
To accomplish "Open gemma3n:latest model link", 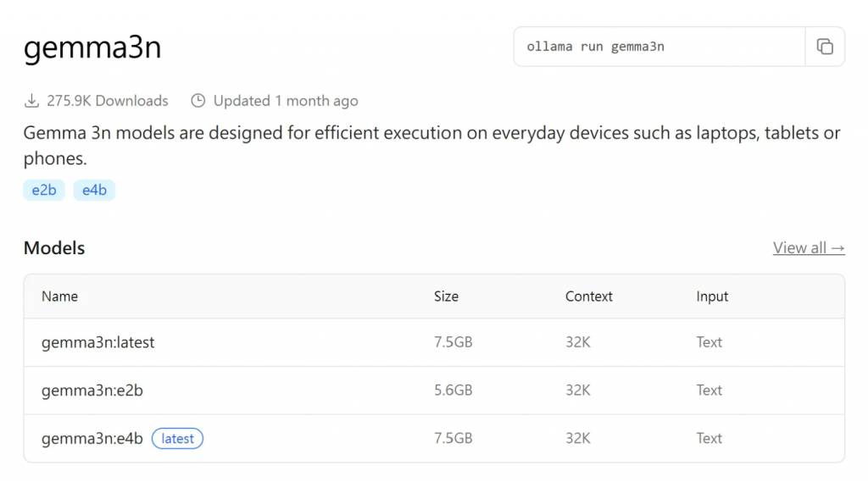I will coord(98,343).
